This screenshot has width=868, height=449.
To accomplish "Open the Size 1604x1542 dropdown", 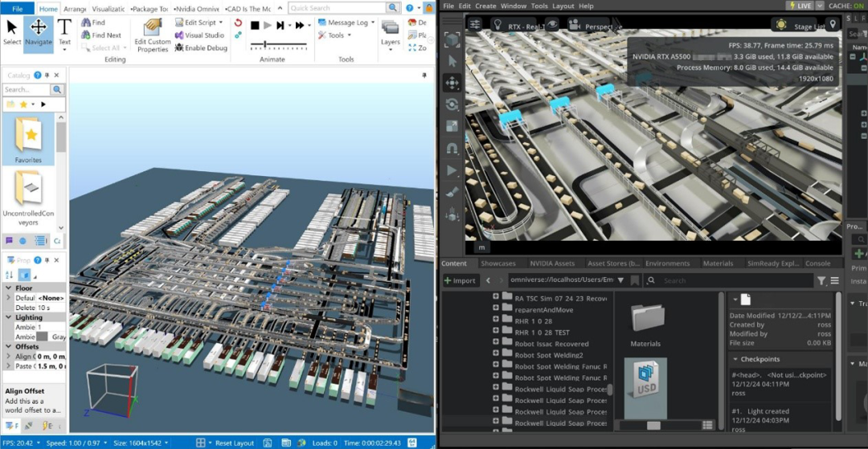I will [141, 443].
